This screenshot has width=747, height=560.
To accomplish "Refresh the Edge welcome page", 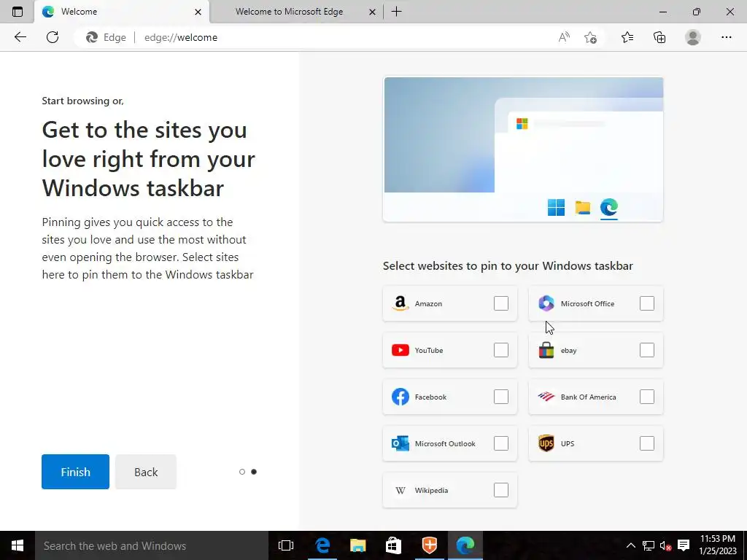I will (x=53, y=37).
